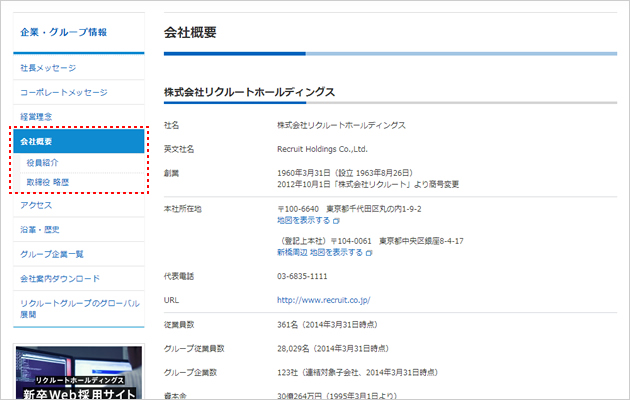
Task: Open the http://www.recruit.co.jp/ URL link
Action: 323,300
